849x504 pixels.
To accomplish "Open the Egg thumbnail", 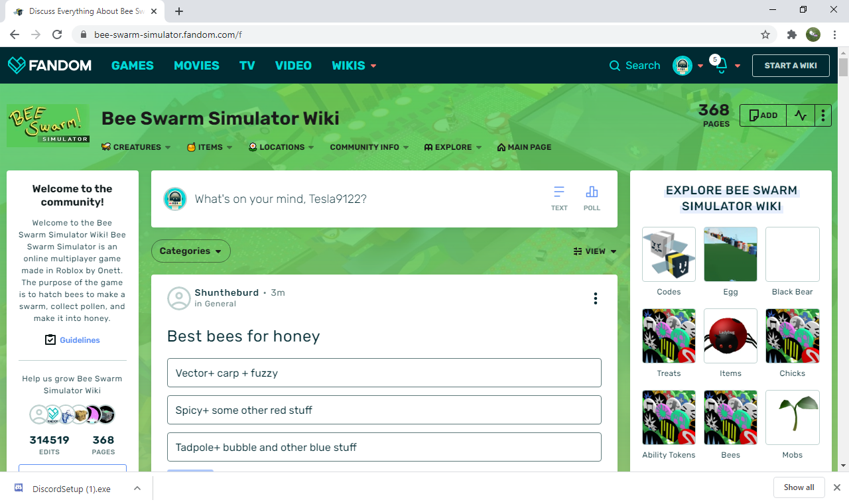I will click(730, 254).
